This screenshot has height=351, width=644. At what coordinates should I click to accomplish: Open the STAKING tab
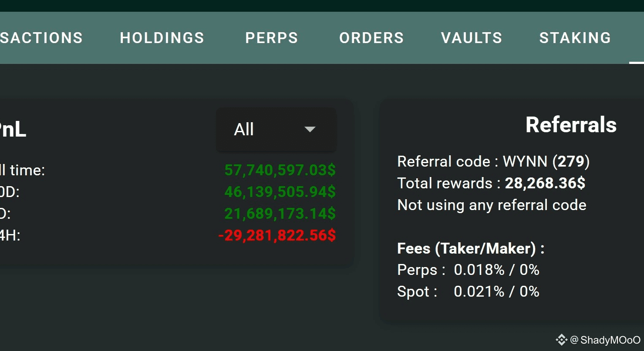[x=575, y=38]
